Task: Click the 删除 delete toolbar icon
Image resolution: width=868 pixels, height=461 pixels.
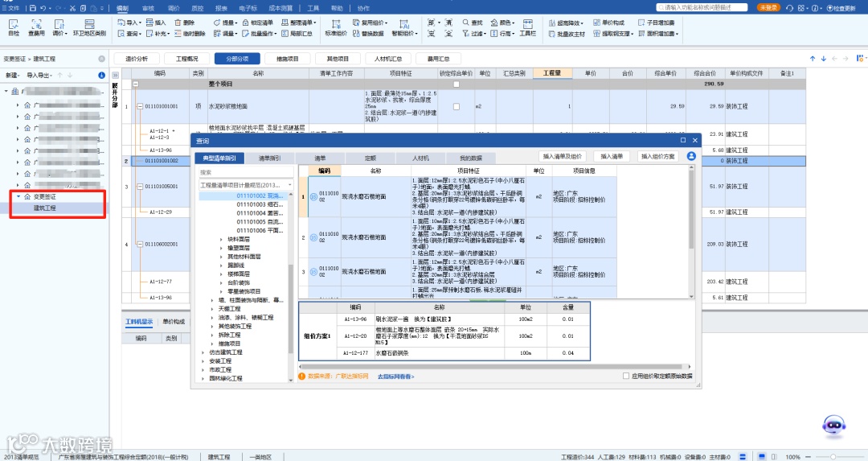Action: (185, 23)
